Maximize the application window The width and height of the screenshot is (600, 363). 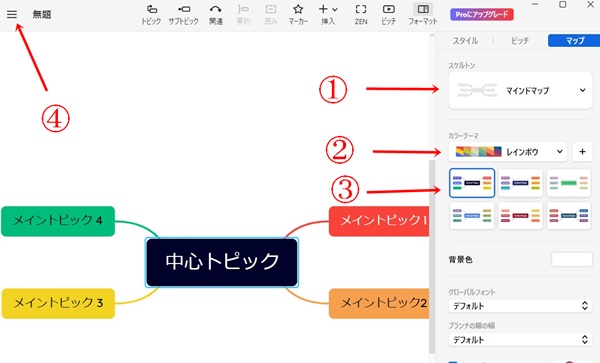point(562,5)
